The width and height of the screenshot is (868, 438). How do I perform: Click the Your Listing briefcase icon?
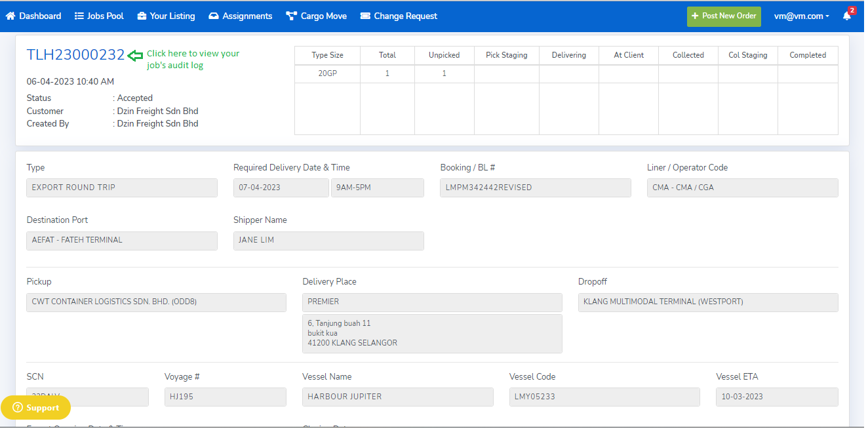tap(142, 16)
